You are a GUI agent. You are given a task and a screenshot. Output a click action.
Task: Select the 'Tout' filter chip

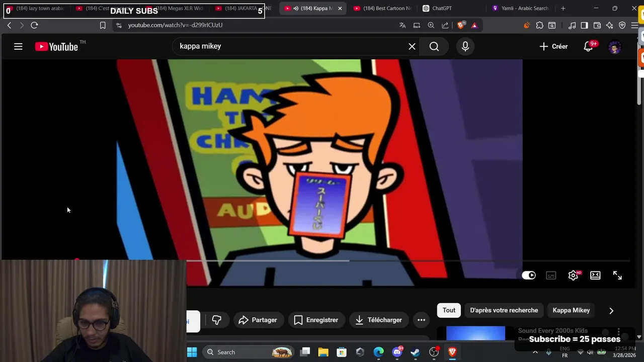[449, 310]
